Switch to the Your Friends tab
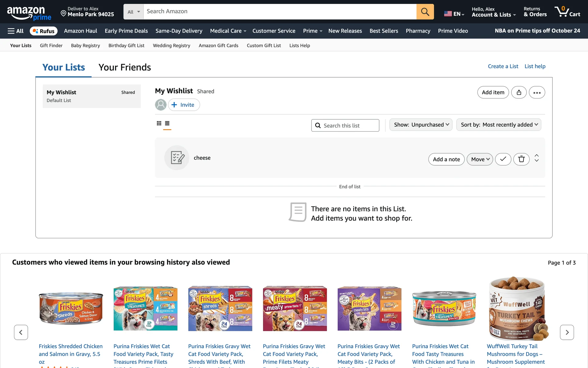This screenshot has height=368, width=588. (x=125, y=67)
